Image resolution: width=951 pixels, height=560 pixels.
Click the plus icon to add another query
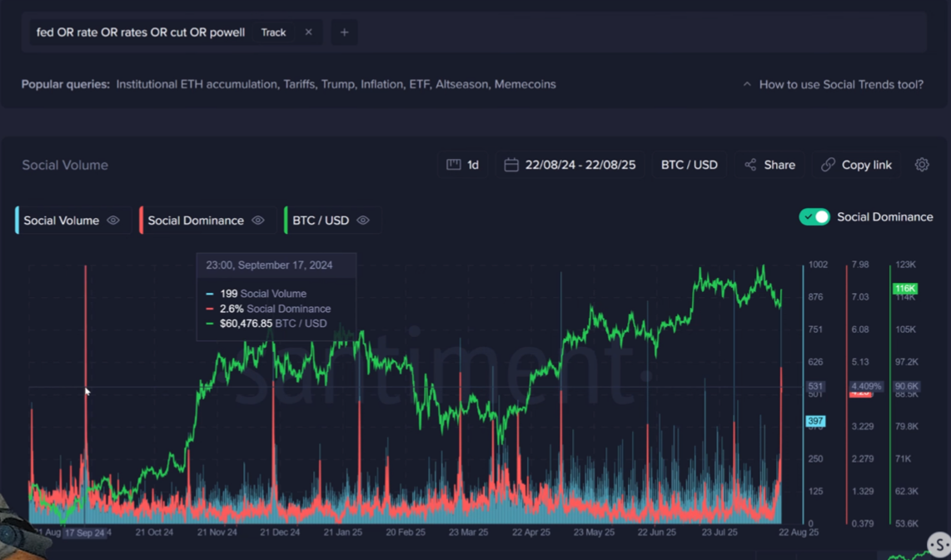(344, 32)
